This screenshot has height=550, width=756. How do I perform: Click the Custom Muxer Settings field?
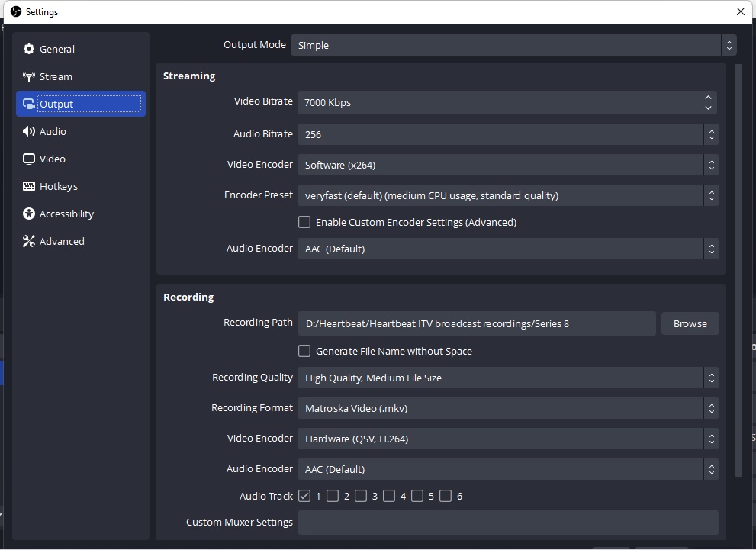coord(508,523)
